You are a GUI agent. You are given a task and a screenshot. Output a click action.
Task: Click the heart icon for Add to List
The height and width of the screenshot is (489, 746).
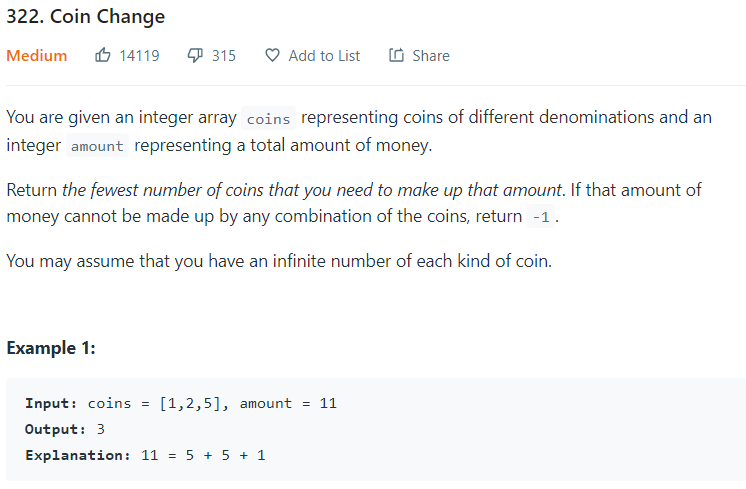(272, 55)
